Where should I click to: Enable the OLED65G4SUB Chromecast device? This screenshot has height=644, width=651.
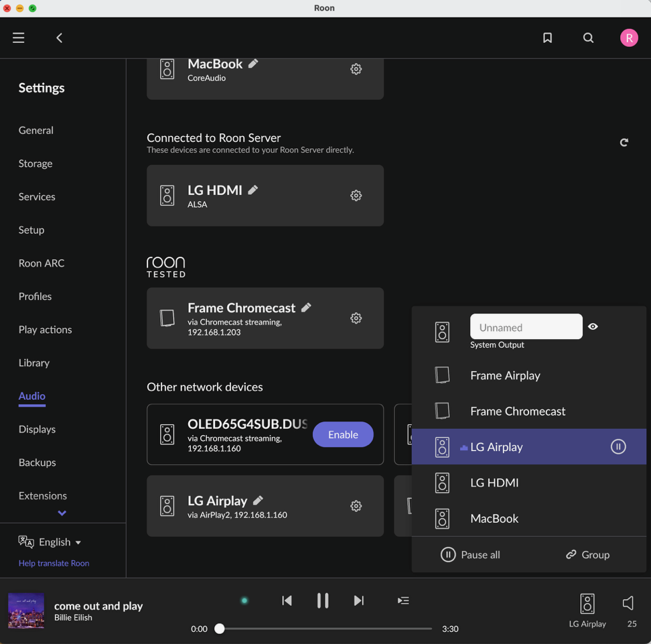tap(343, 435)
